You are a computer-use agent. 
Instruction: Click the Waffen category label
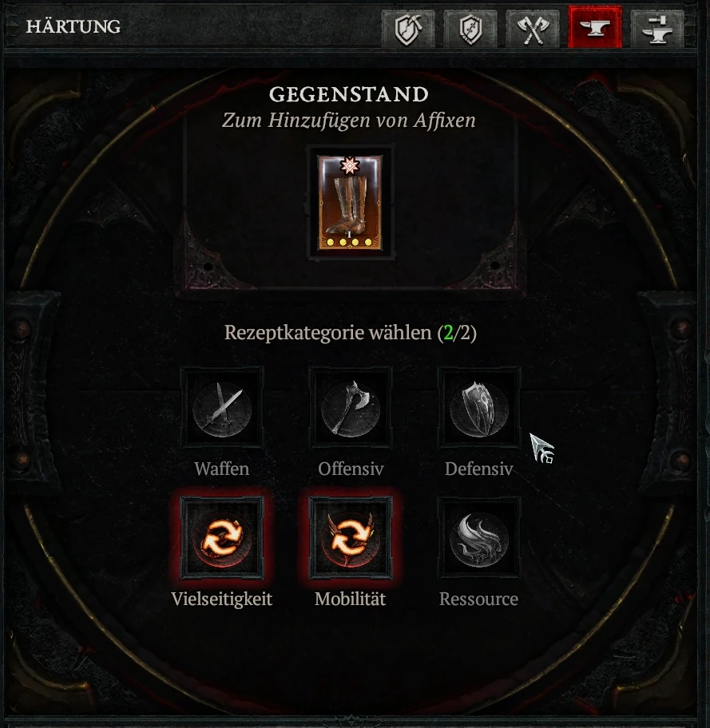point(222,469)
